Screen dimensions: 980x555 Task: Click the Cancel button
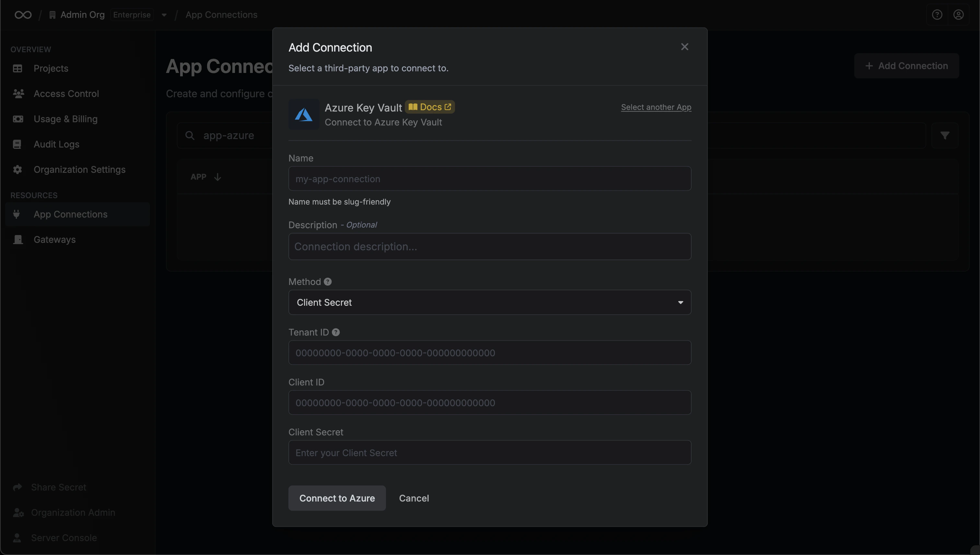click(414, 498)
